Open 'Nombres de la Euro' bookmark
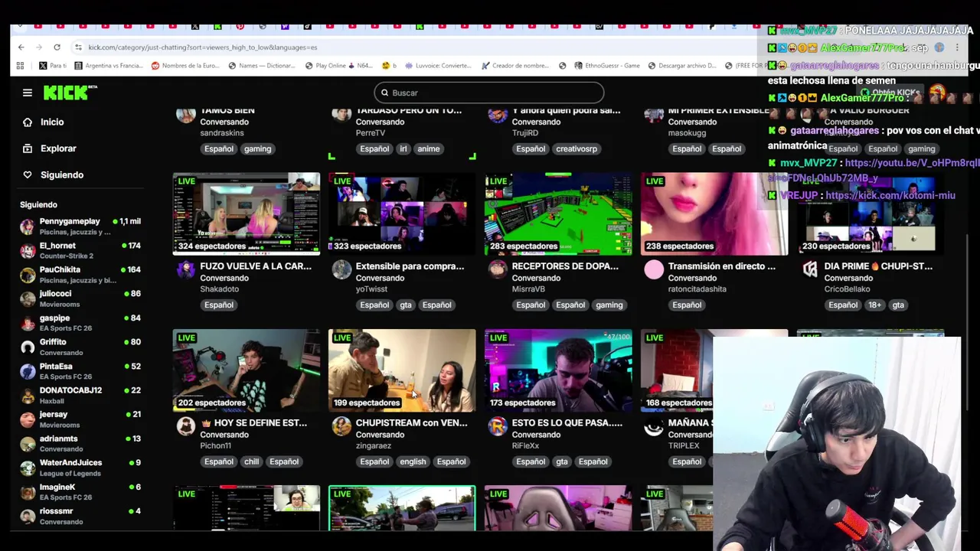 pos(185,66)
